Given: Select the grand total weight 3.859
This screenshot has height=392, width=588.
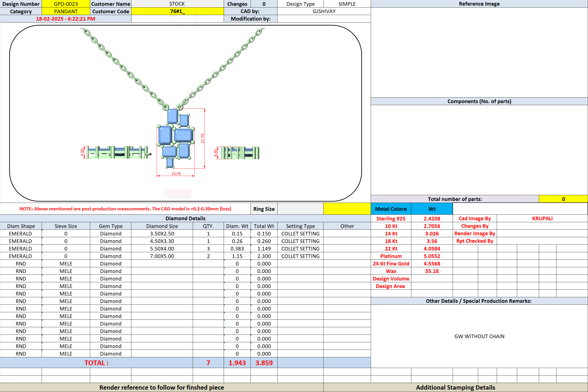Looking at the screenshot, I should tap(264, 363).
